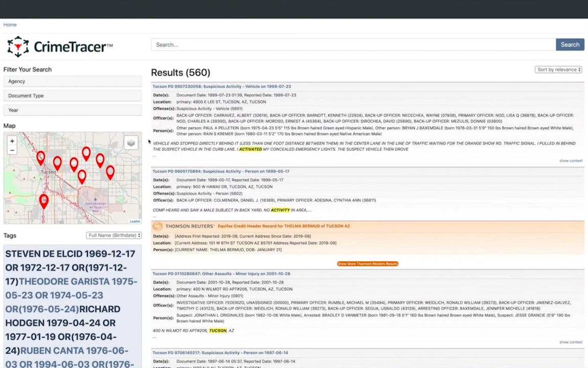This screenshot has width=588, height=368.
Task: Open the map layers control
Action: click(x=131, y=143)
